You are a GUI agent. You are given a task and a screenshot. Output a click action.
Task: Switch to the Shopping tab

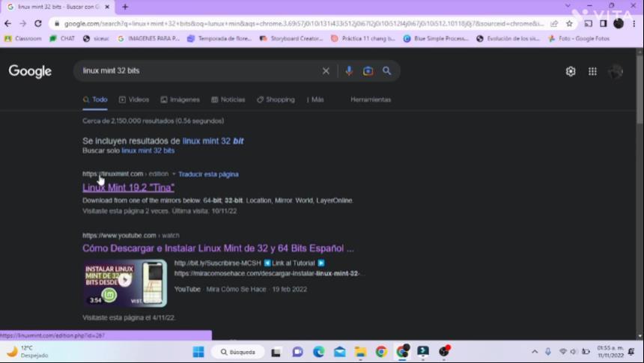(x=276, y=100)
